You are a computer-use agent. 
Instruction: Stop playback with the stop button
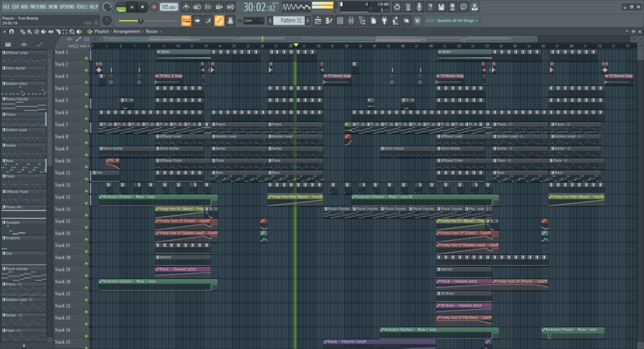[142, 7]
